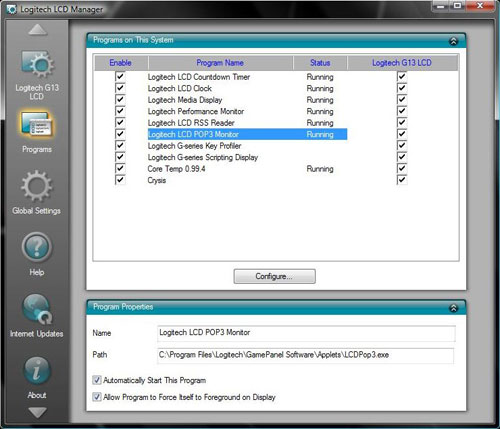The height and width of the screenshot is (429, 500).
Task: Toggle Enable checkbox for G-series Key Profiler
Action: click(120, 146)
